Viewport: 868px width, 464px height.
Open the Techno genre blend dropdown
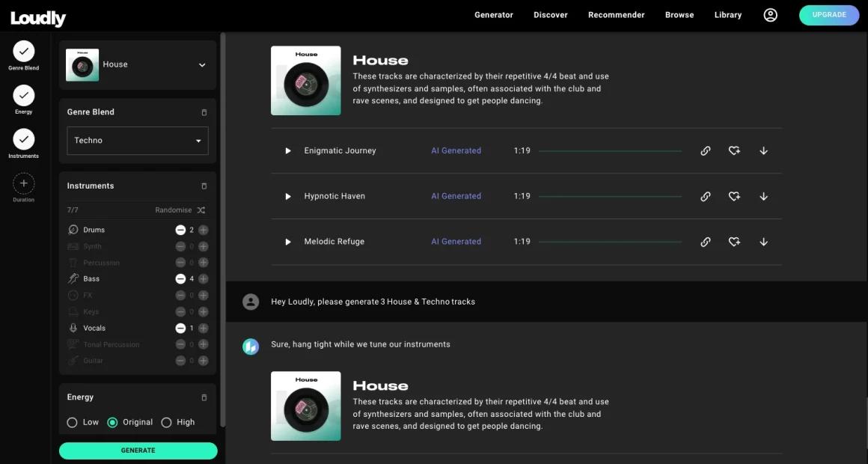click(x=137, y=141)
